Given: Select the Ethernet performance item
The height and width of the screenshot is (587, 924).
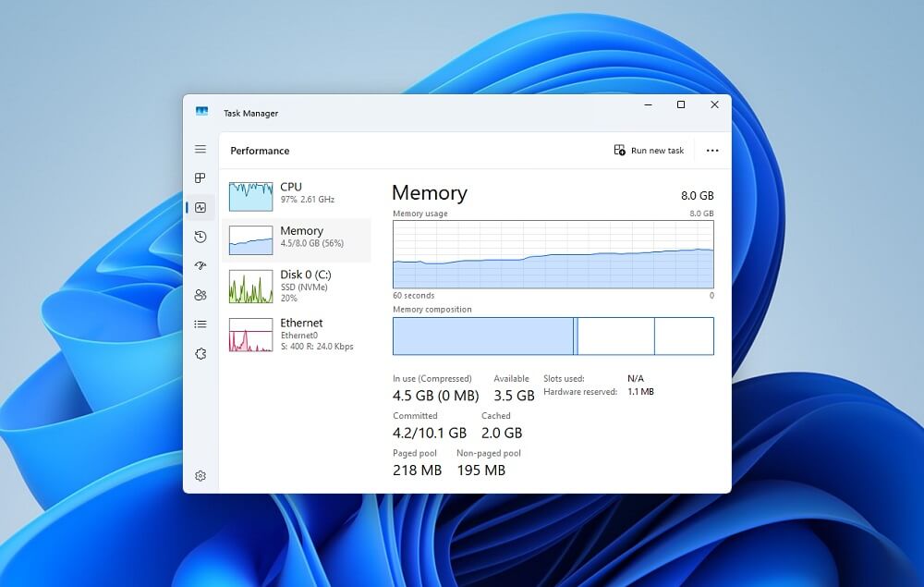Looking at the screenshot, I should click(297, 334).
